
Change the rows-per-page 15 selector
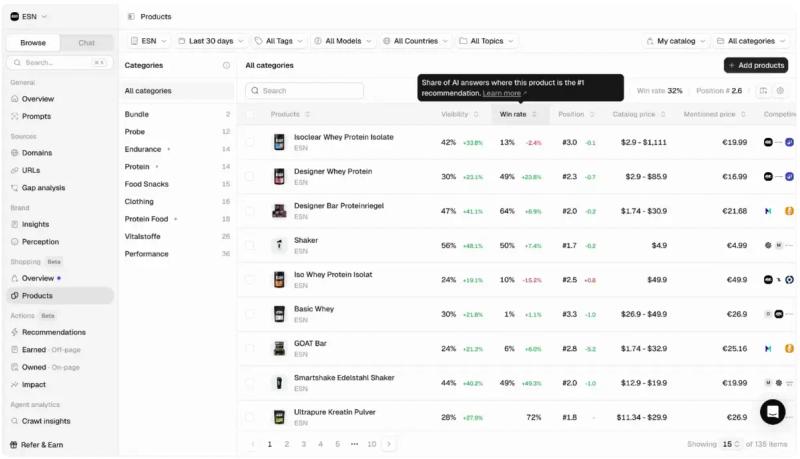[731, 444]
